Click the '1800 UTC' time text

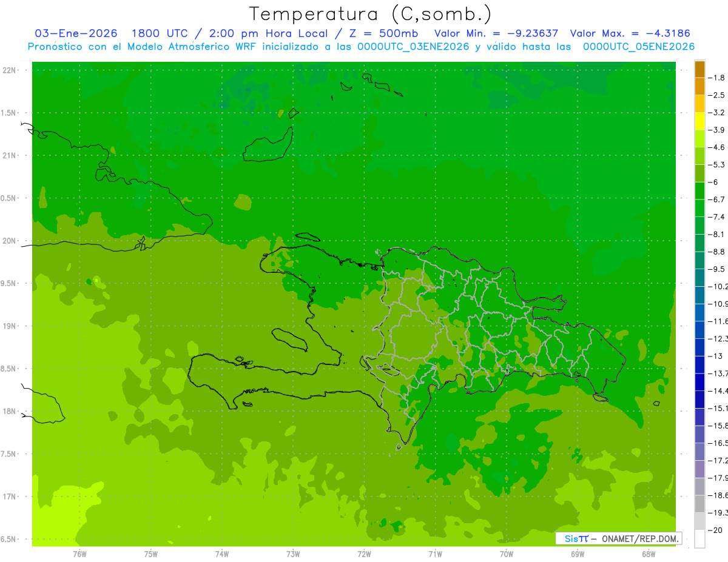(160, 33)
